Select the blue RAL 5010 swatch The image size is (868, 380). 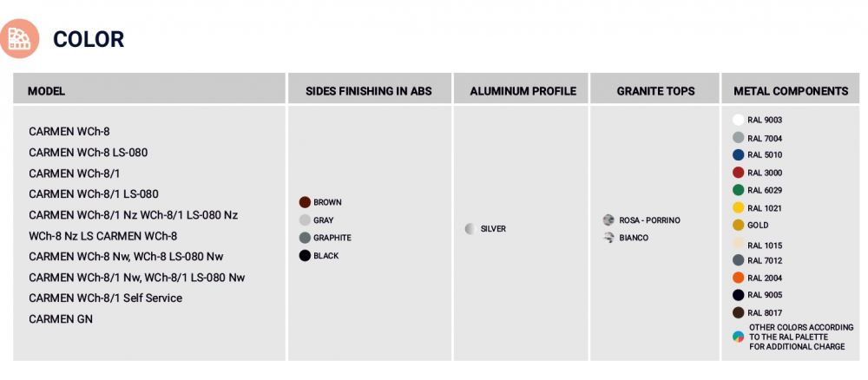click(x=738, y=155)
